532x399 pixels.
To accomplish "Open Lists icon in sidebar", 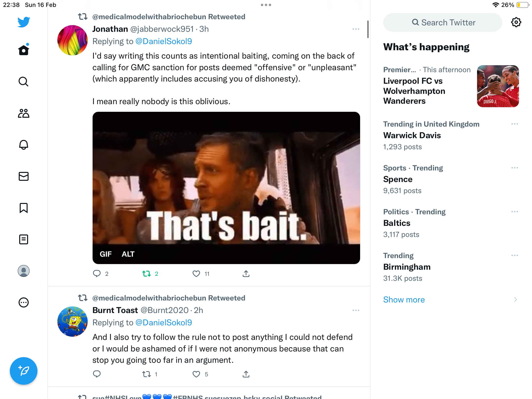I will 24,239.
